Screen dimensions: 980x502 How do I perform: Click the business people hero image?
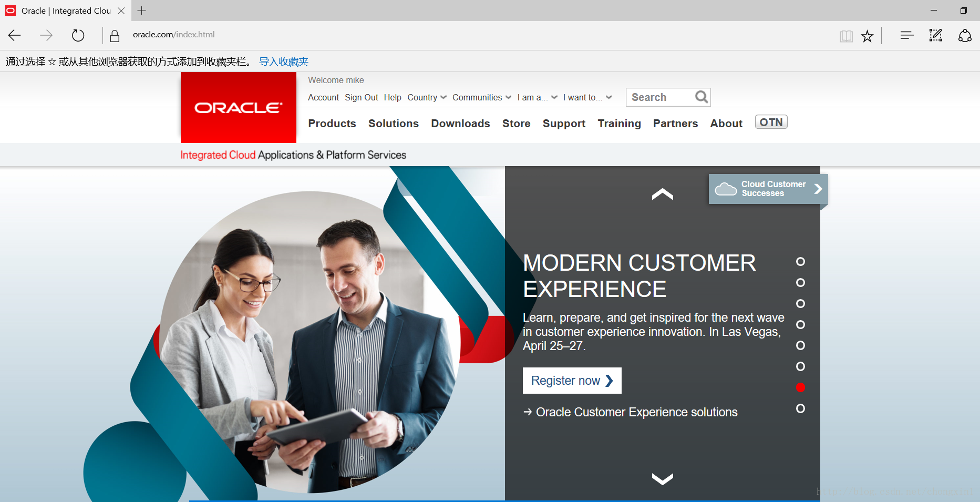click(x=310, y=342)
